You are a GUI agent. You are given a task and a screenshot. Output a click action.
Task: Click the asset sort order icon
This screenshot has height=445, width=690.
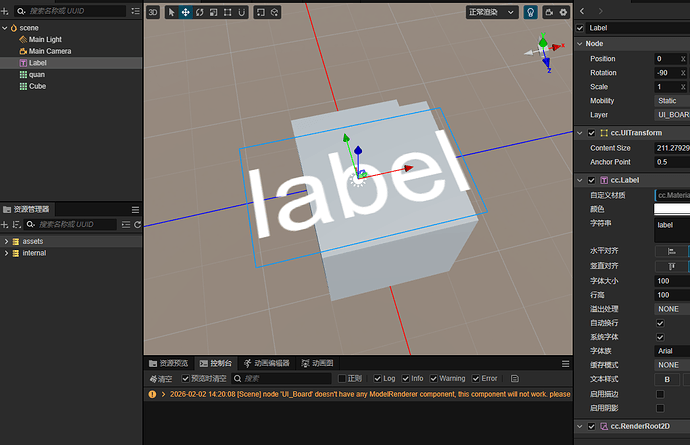(17, 224)
